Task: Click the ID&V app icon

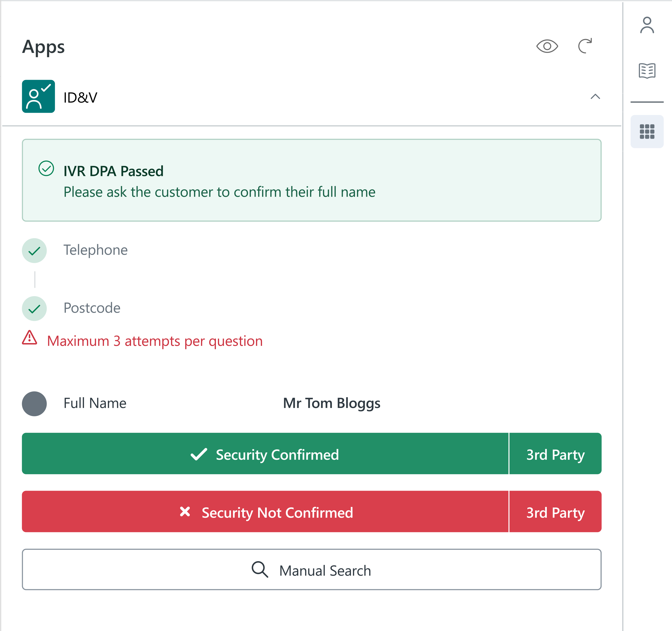Action: pos(39,96)
